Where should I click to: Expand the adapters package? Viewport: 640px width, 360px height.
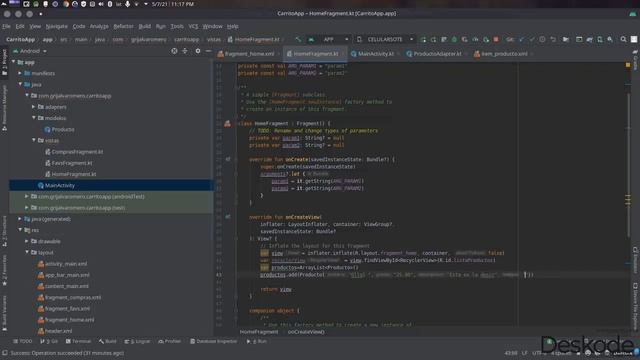coord(33,107)
